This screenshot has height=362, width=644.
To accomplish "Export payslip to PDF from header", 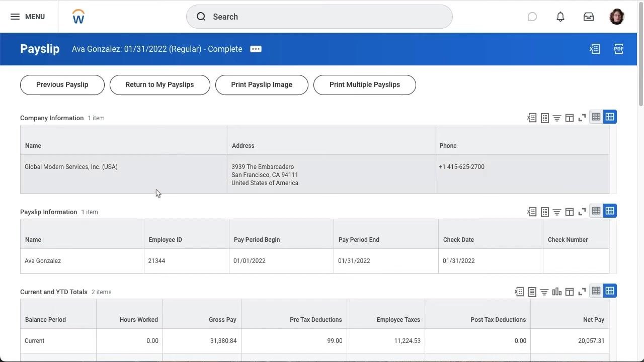I will pyautogui.click(x=619, y=49).
